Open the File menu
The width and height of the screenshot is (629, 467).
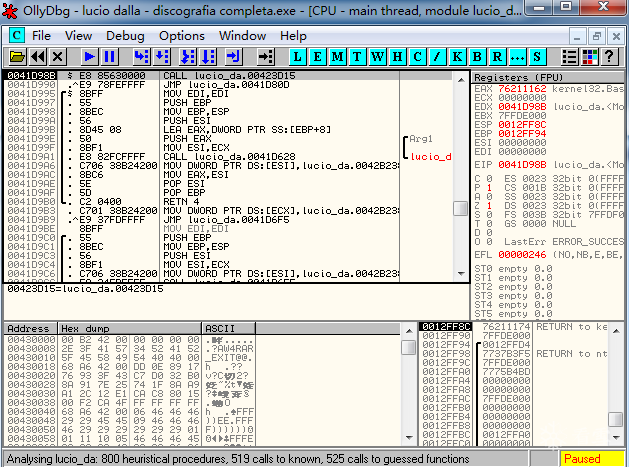pyautogui.click(x=41, y=36)
